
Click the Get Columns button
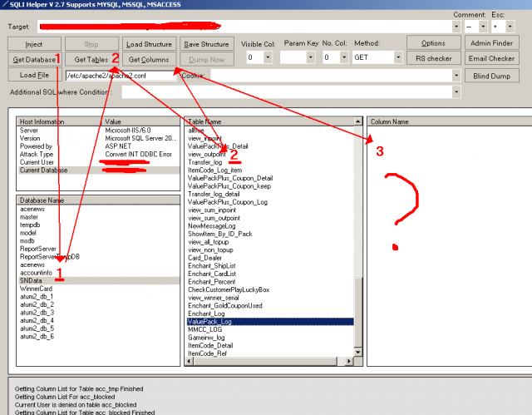click(x=150, y=59)
